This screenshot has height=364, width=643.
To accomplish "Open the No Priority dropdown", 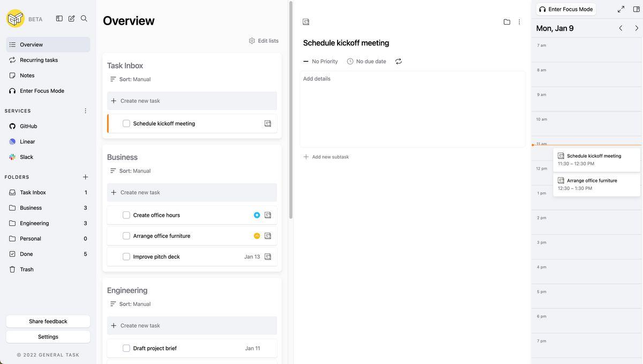I will pyautogui.click(x=320, y=62).
